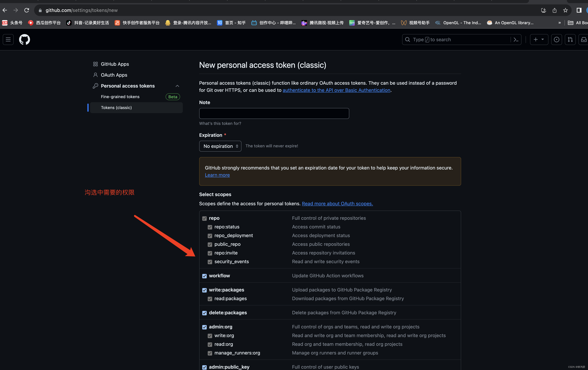Uncheck the admin:public_key scope
The height and width of the screenshot is (370, 588).
(204, 367)
